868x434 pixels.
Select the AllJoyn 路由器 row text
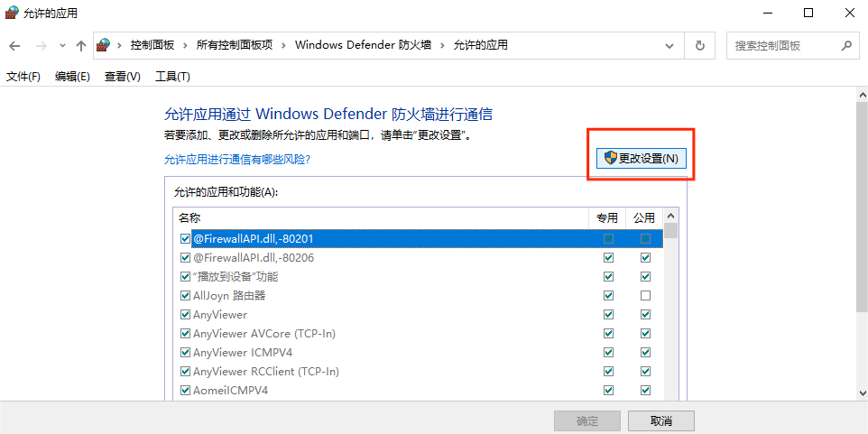click(x=229, y=296)
